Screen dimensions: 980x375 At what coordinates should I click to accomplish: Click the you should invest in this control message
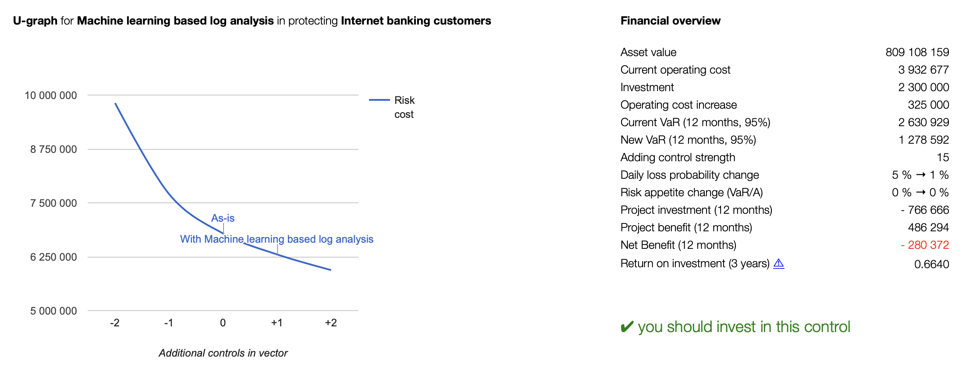point(744,327)
